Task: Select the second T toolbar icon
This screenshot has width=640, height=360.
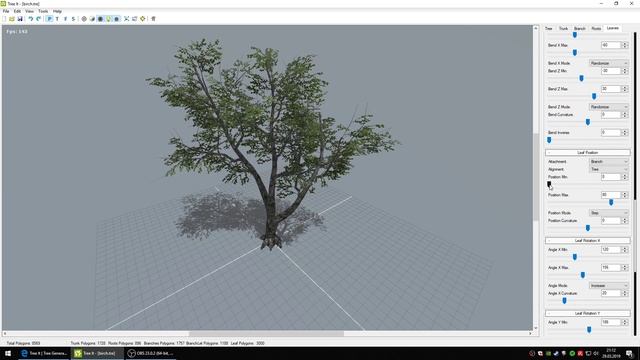Action: point(65,19)
